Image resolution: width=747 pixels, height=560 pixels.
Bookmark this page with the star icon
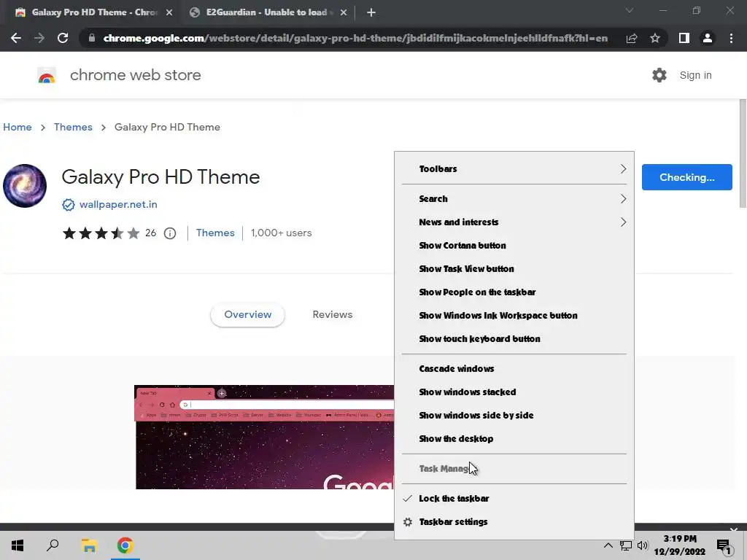[x=655, y=38]
